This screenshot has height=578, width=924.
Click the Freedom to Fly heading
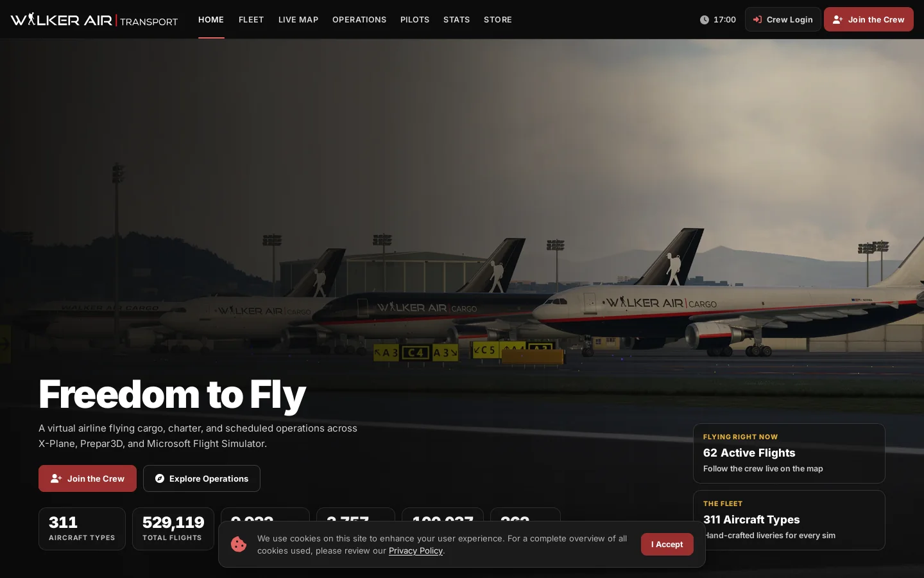(x=172, y=394)
